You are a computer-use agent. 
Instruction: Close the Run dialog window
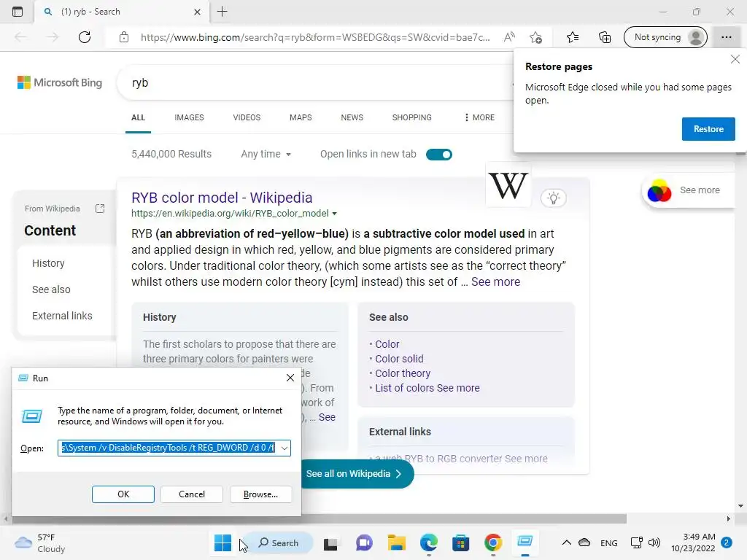tap(290, 378)
